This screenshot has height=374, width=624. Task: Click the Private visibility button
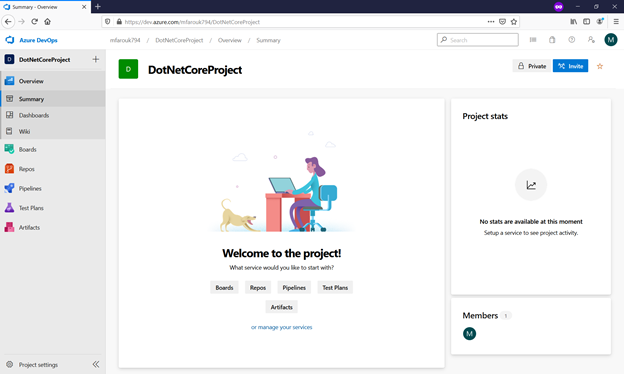pos(532,66)
